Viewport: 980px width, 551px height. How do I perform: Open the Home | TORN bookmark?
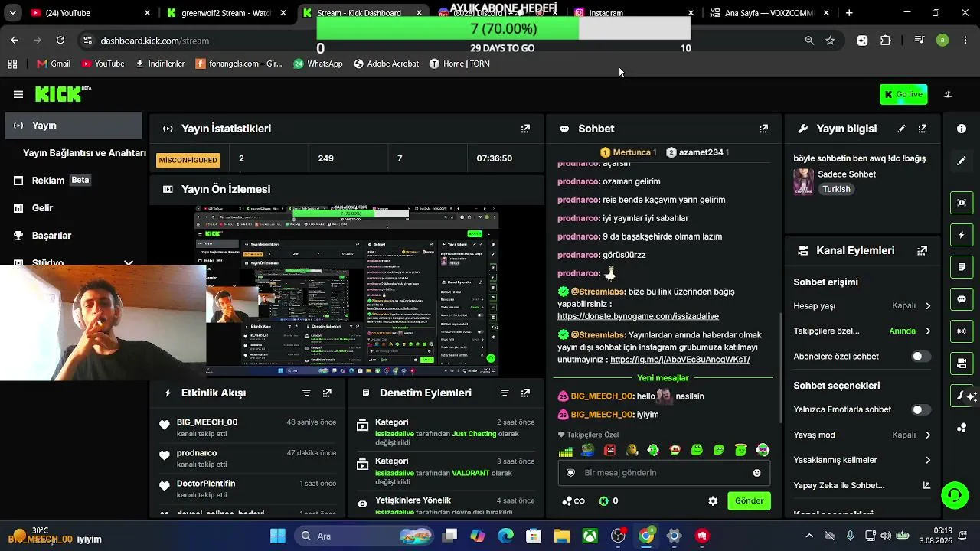(459, 64)
